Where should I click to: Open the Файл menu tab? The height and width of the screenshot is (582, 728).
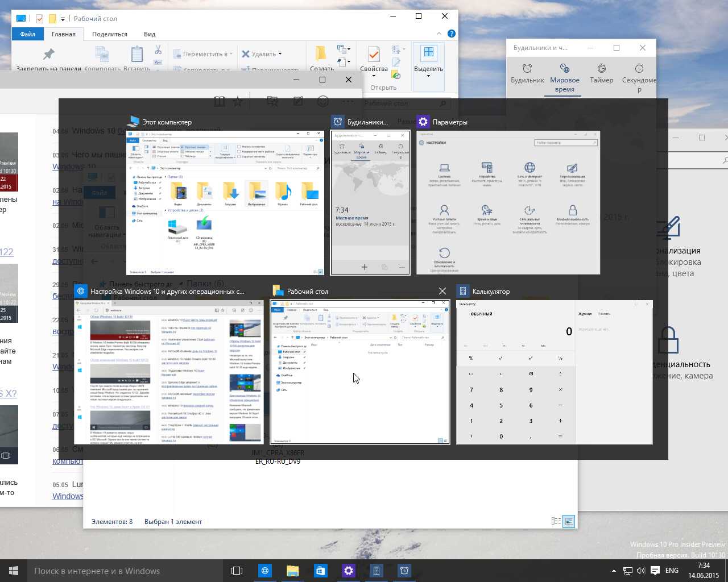click(x=27, y=34)
